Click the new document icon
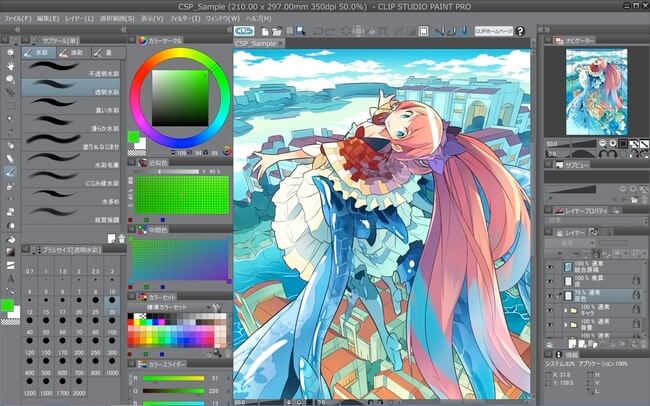The width and height of the screenshot is (650, 406). (264, 31)
